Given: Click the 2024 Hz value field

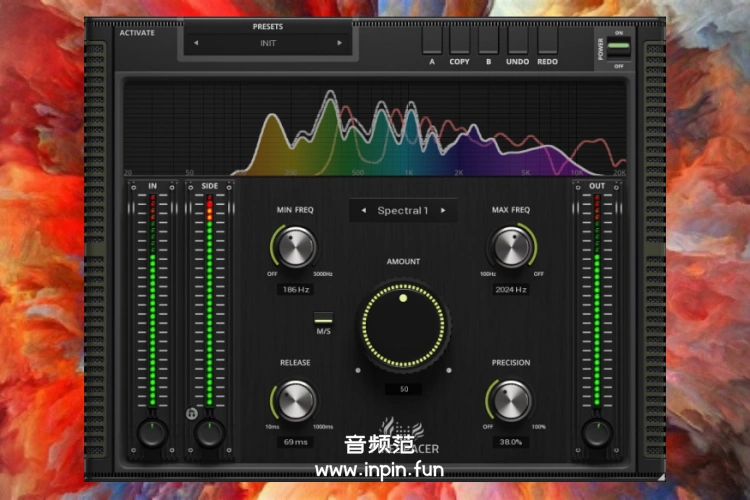Looking at the screenshot, I should pos(511,289).
